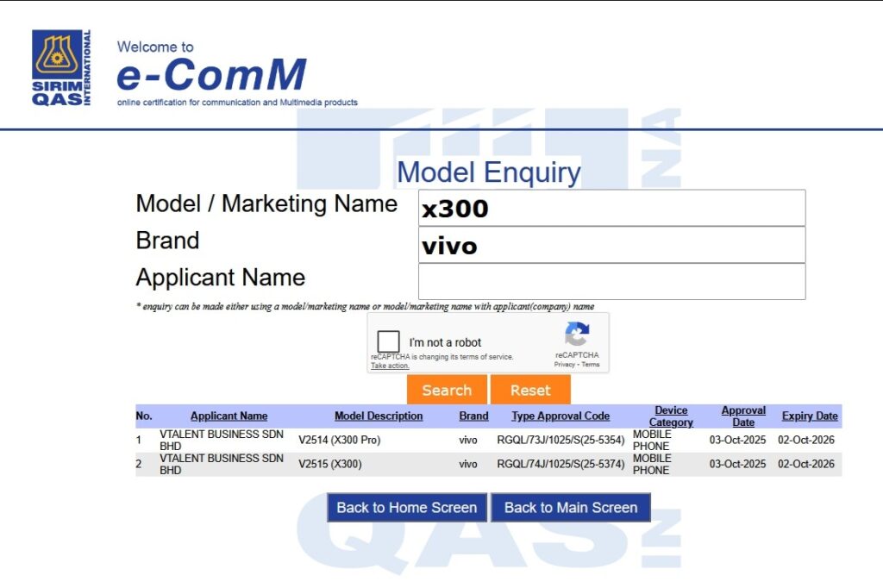Click the reCAPTCHA logo icon
The height and width of the screenshot is (588, 883).
(577, 335)
